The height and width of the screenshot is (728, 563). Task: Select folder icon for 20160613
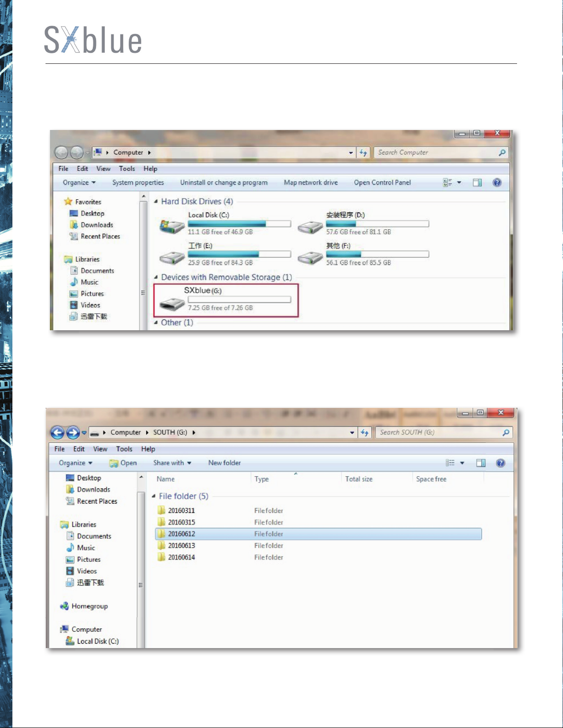pos(161,545)
